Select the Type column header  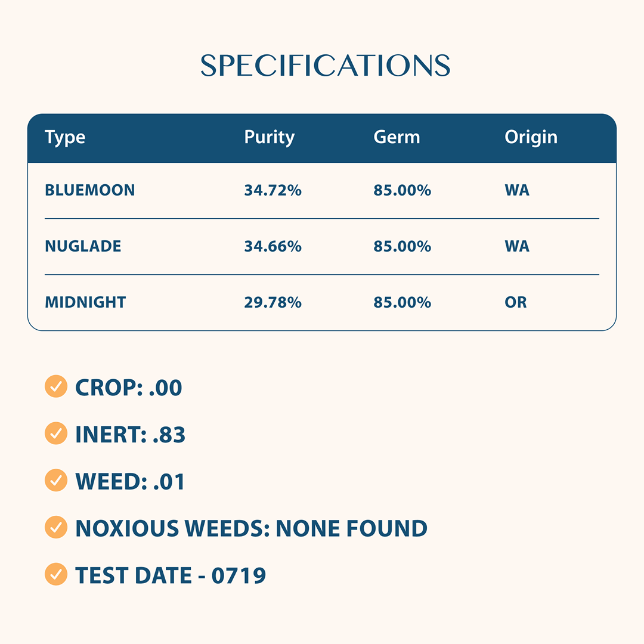coord(65,138)
